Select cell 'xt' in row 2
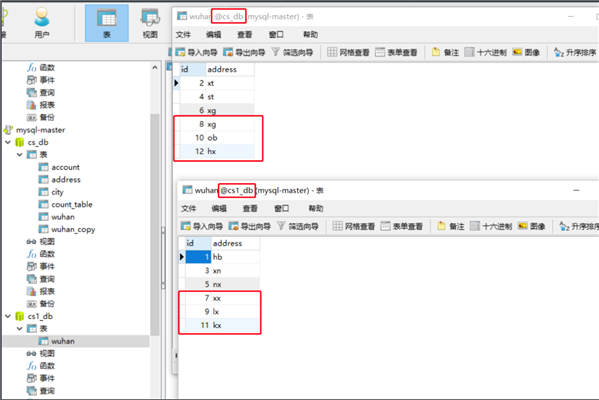The image size is (599, 400). (230, 83)
